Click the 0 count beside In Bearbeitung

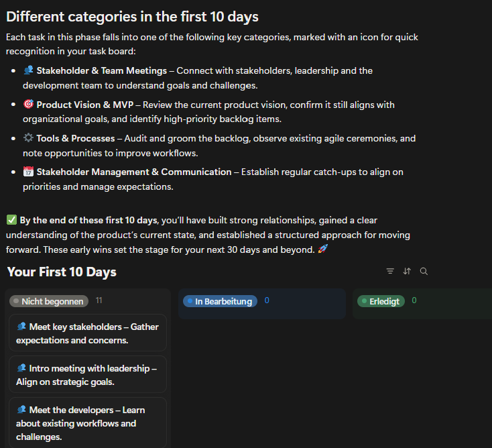pos(267,300)
